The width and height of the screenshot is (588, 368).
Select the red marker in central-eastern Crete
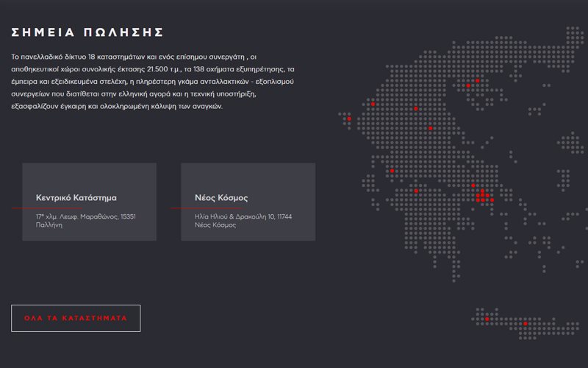(x=525, y=324)
